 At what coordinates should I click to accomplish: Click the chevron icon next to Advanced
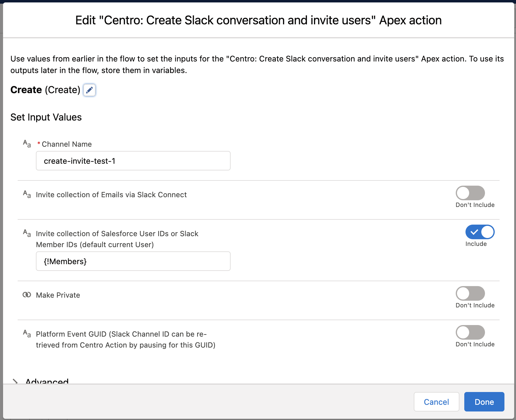15,381
